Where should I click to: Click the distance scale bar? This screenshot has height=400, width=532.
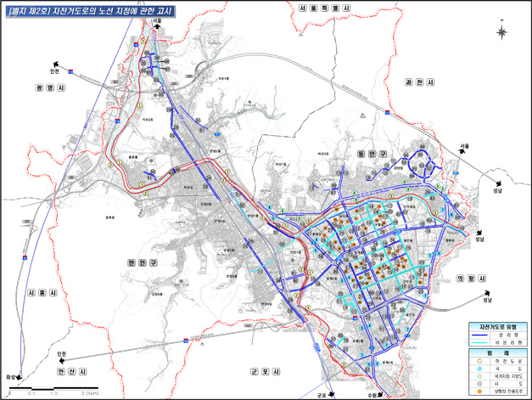53,390
